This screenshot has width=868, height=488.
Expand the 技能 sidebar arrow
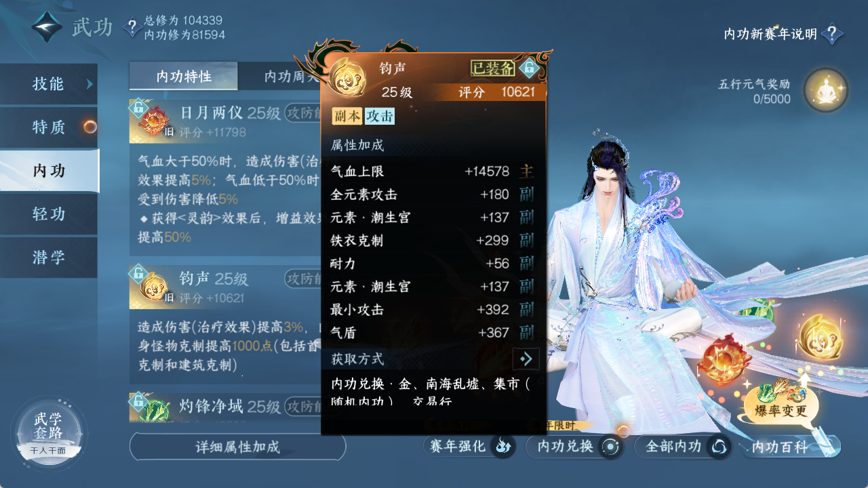point(90,84)
